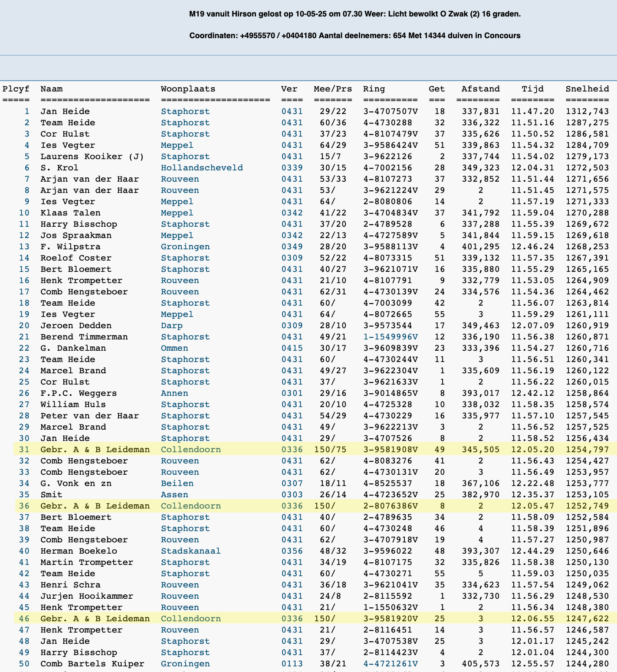Select name Jurjen Hooikammer

coord(87,596)
